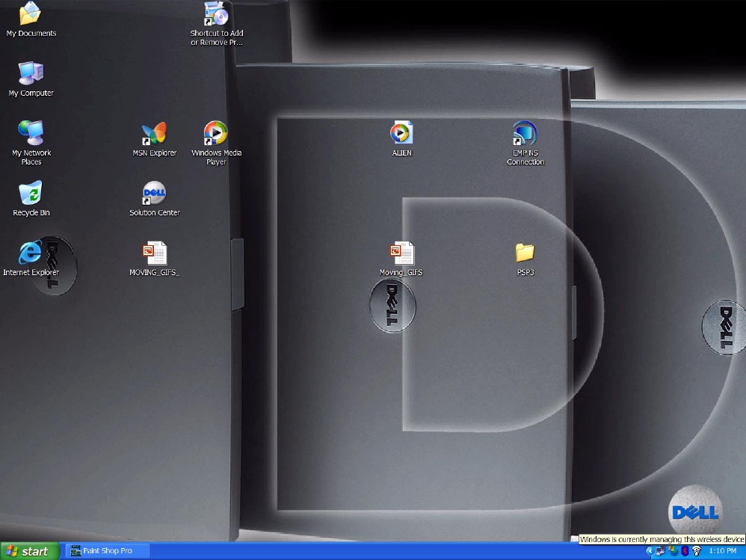Switch to Paint Shop Pro taskbar button
This screenshot has height=560, width=746.
tap(108, 551)
